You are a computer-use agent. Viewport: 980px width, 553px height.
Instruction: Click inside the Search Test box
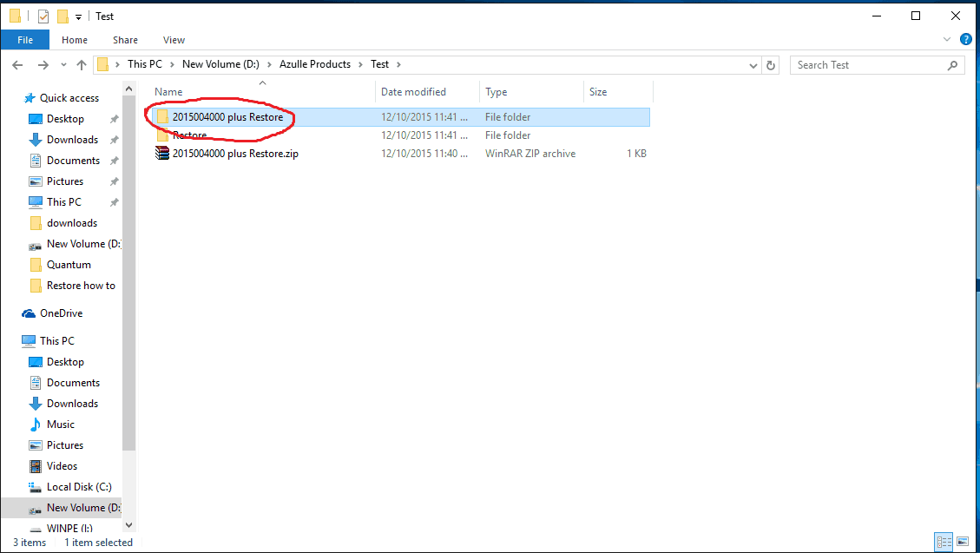(868, 65)
